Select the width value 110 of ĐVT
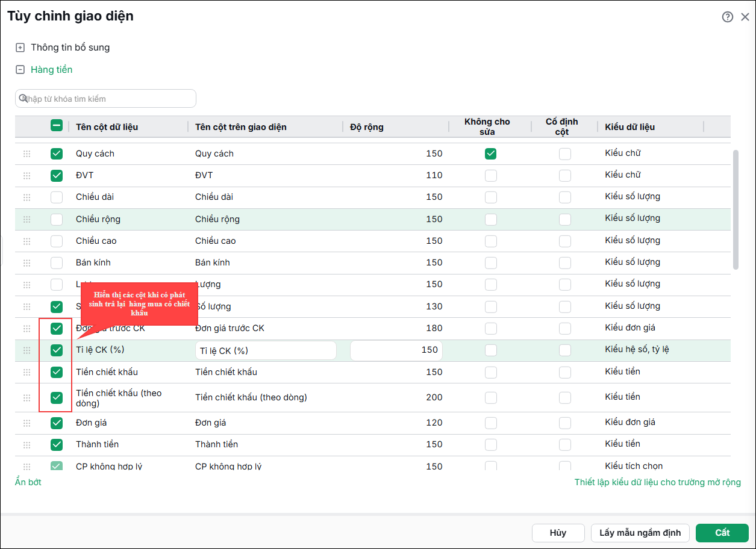Image resolution: width=756 pixels, height=549 pixels. [434, 175]
